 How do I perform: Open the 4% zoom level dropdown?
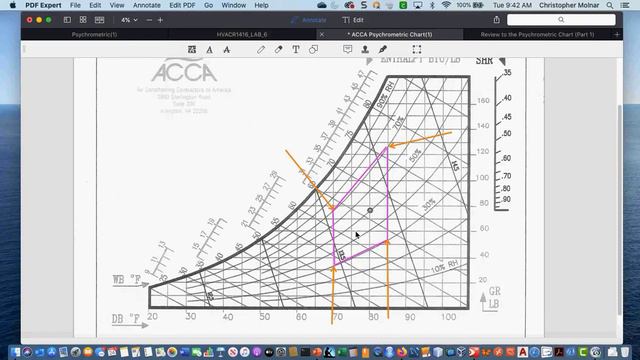(x=129, y=20)
